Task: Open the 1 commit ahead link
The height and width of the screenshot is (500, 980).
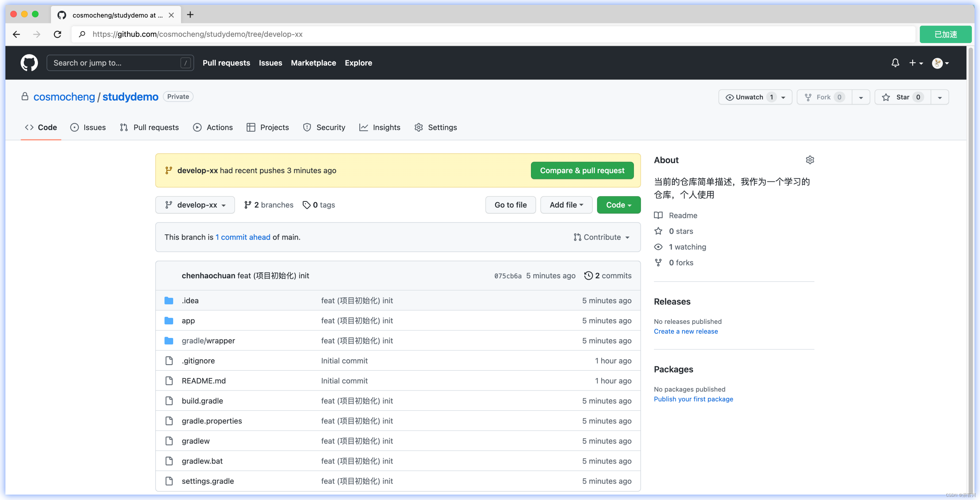Action: click(x=243, y=237)
